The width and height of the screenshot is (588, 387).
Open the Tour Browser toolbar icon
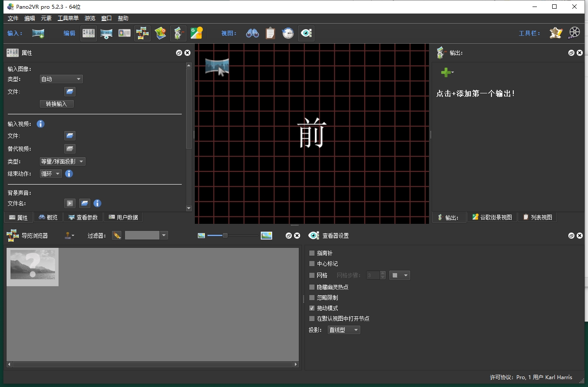pyautogui.click(x=142, y=33)
